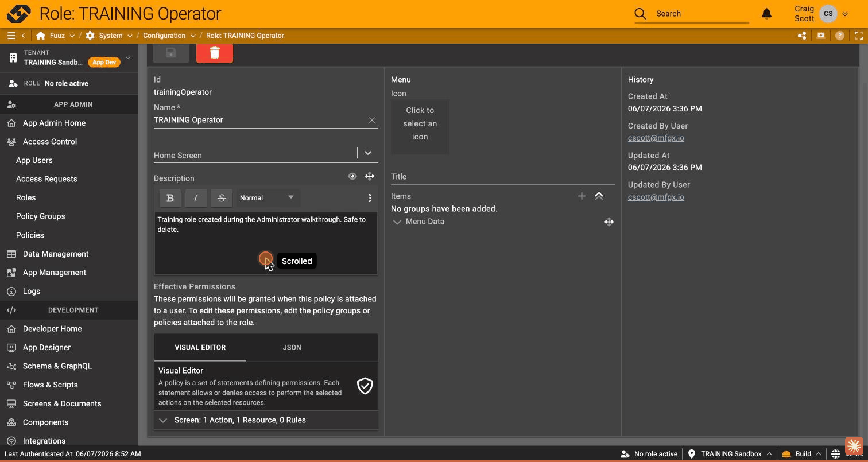
Task: Edit the Name field TRAINING Operator
Action: (x=259, y=120)
